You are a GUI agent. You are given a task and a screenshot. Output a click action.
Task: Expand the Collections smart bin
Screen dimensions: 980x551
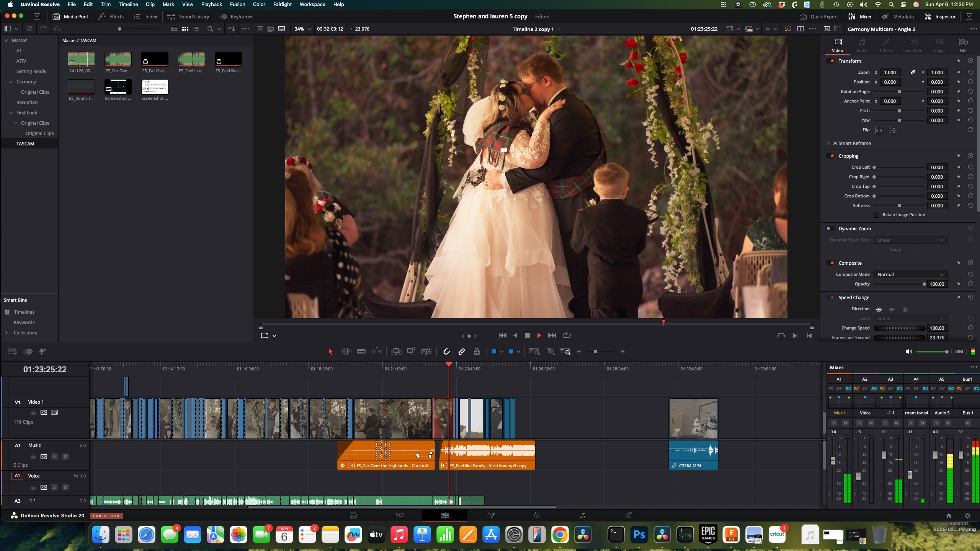(x=6, y=333)
